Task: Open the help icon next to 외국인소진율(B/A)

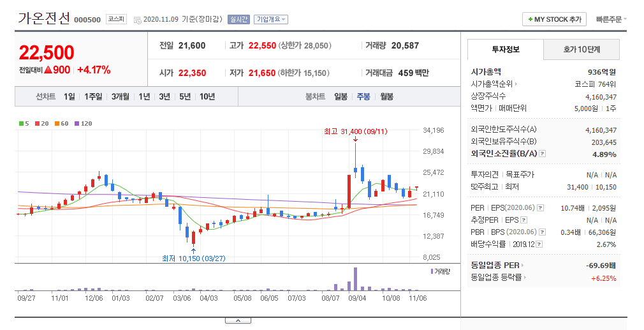Action: coord(543,154)
